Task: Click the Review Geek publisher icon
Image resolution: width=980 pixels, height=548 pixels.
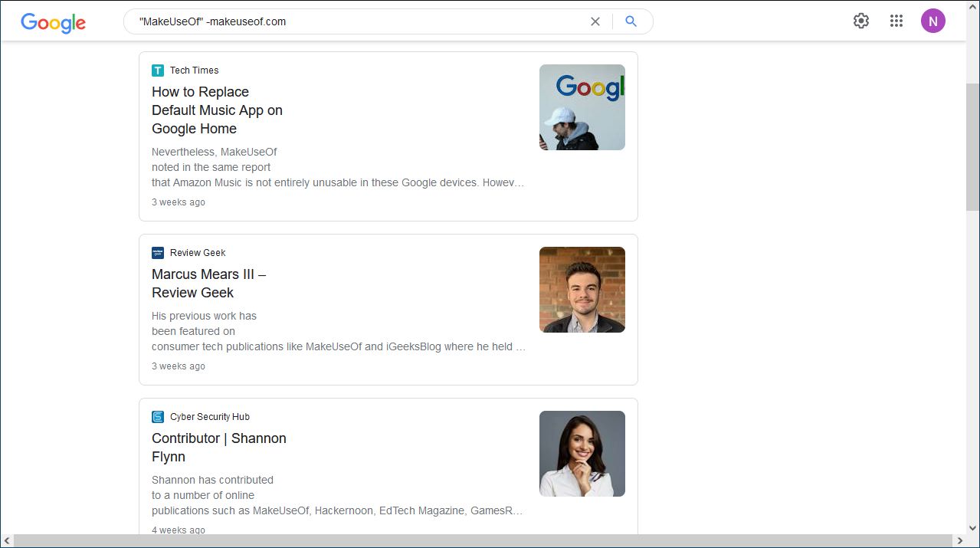Action: pos(157,252)
